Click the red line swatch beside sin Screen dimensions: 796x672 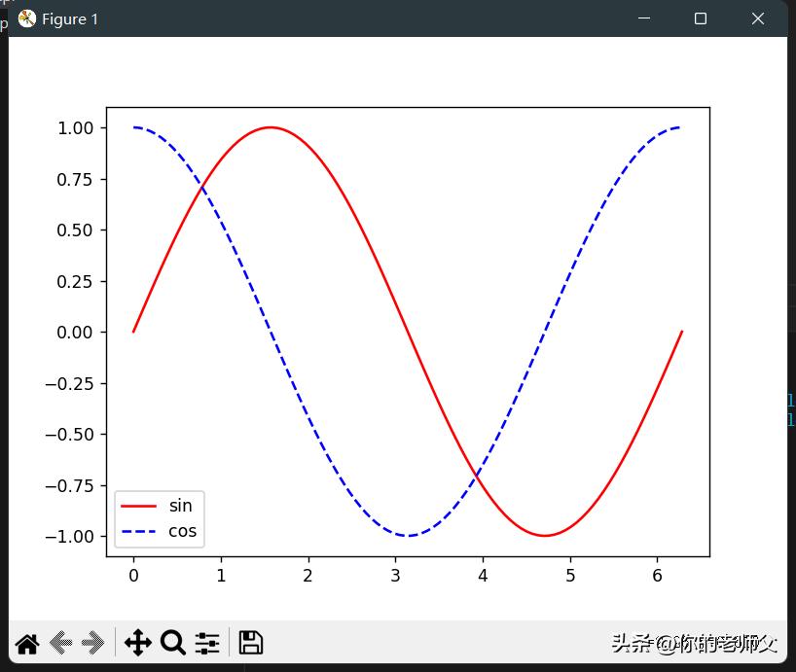click(140, 505)
